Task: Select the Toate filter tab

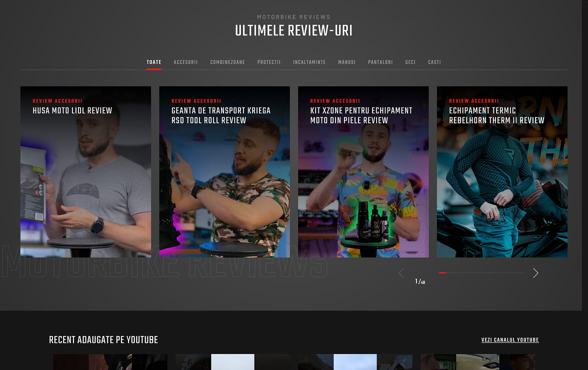Action: click(x=154, y=62)
